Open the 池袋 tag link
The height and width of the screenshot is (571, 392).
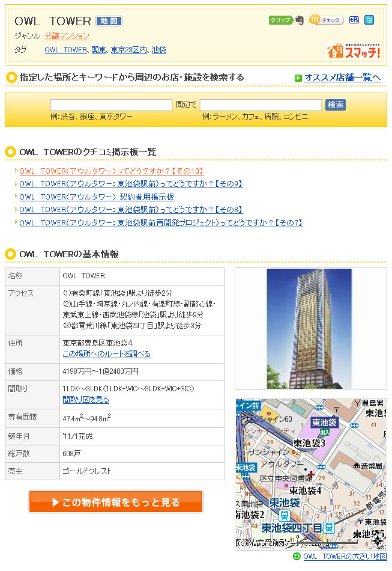click(158, 50)
